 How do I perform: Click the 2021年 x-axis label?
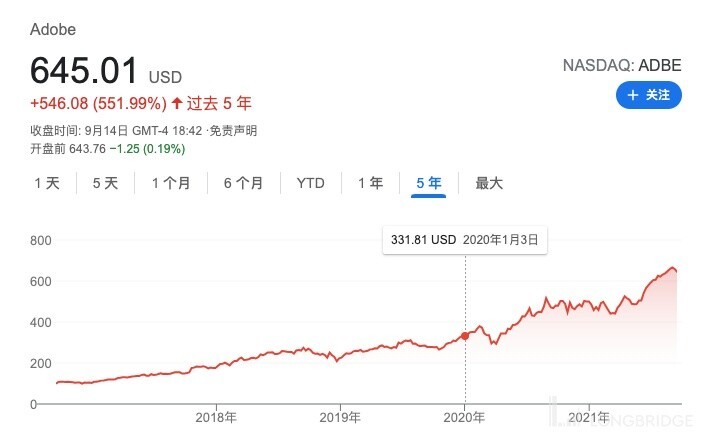[x=589, y=418]
